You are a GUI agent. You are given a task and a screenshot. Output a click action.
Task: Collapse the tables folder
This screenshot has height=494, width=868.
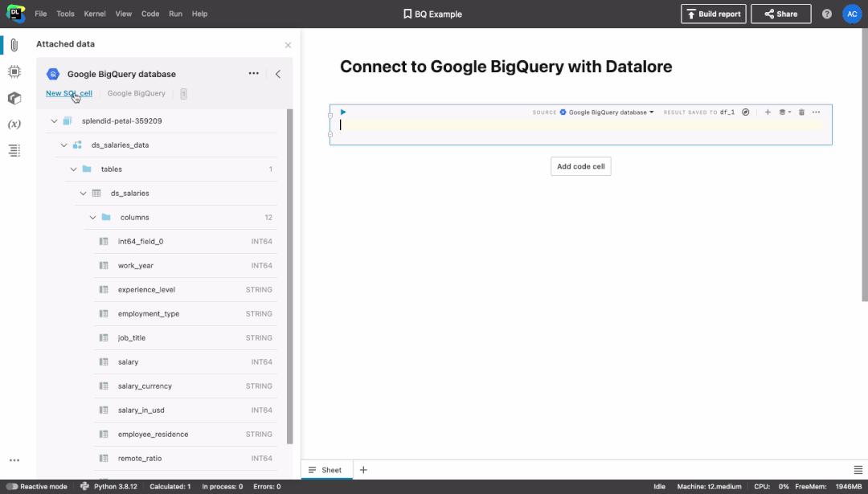pos(74,169)
